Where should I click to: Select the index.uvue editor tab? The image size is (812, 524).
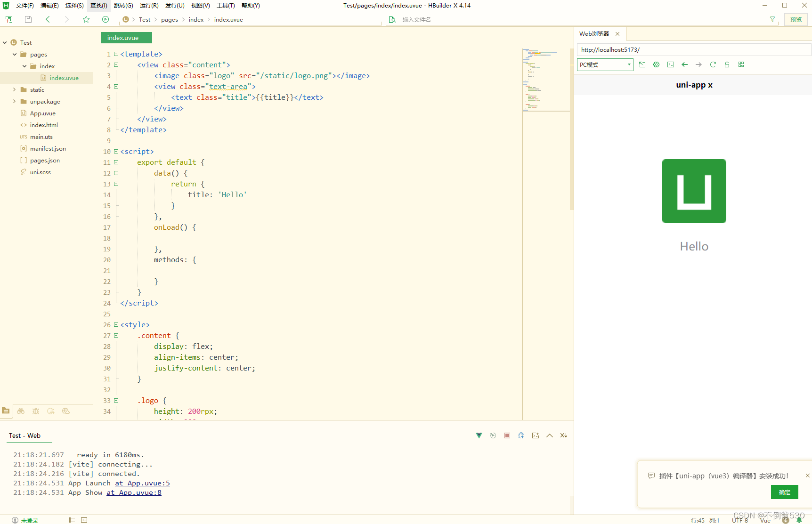(x=126, y=38)
